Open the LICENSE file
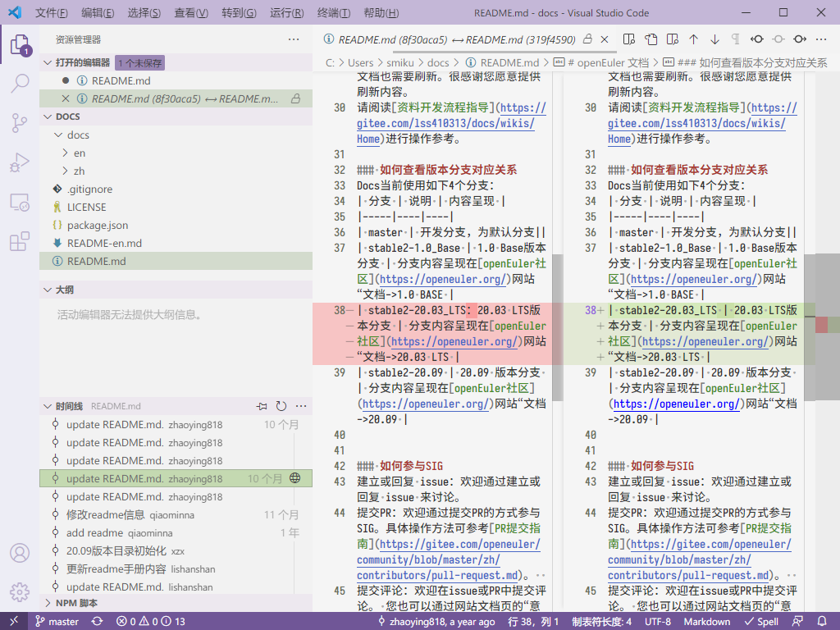The image size is (840, 630). coord(176,207)
